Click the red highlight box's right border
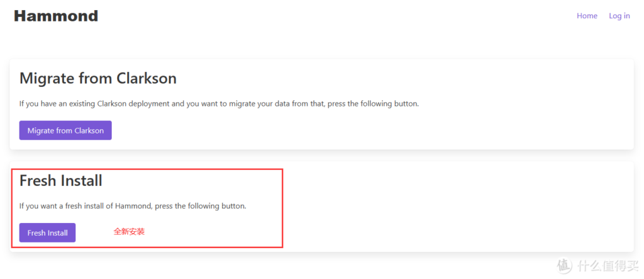 (282, 208)
